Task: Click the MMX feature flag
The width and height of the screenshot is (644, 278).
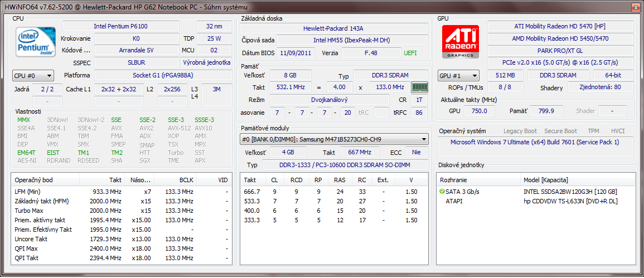Action: point(24,120)
